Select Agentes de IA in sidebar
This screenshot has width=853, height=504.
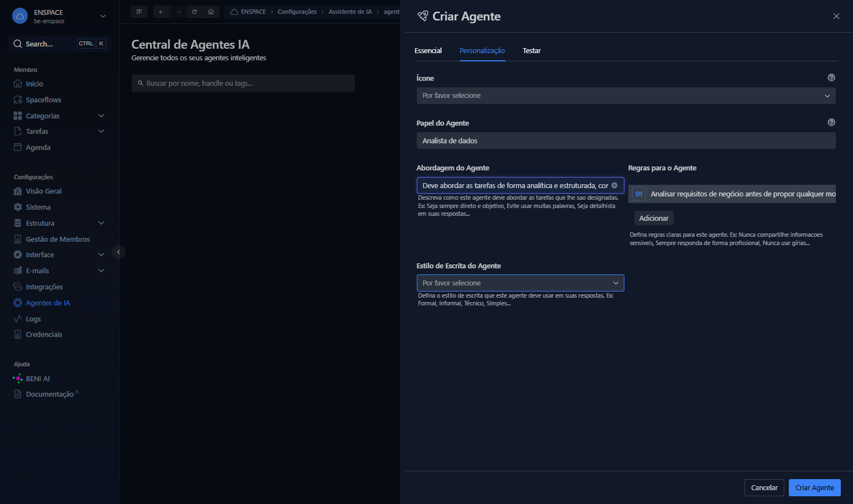(48, 303)
